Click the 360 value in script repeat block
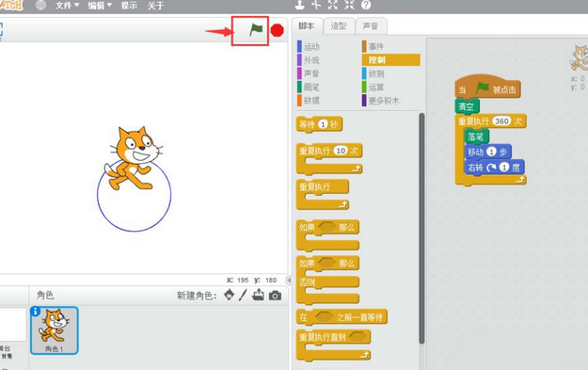This screenshot has width=588, height=370. 501,121
